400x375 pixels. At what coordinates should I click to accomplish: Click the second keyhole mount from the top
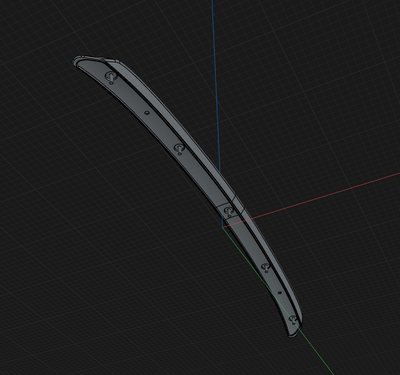pos(179,148)
